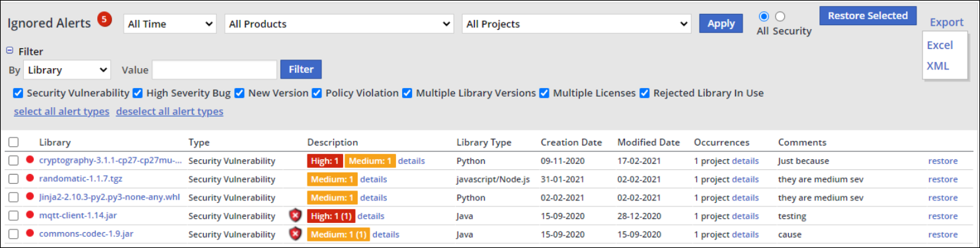Click the red shield icon for mqtt-client-1.14.jar

pyautogui.click(x=295, y=216)
